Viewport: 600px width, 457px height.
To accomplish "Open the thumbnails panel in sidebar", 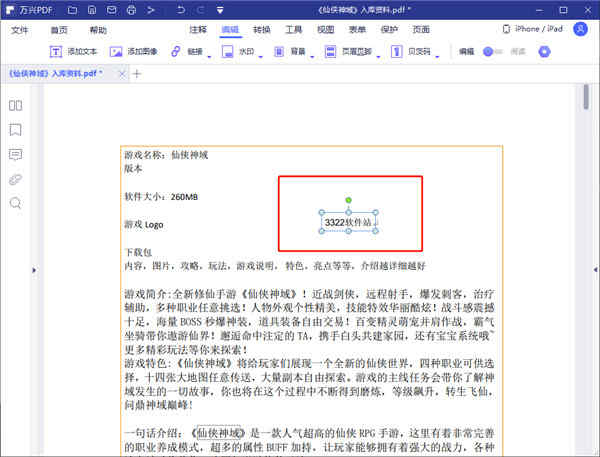I will tap(15, 105).
